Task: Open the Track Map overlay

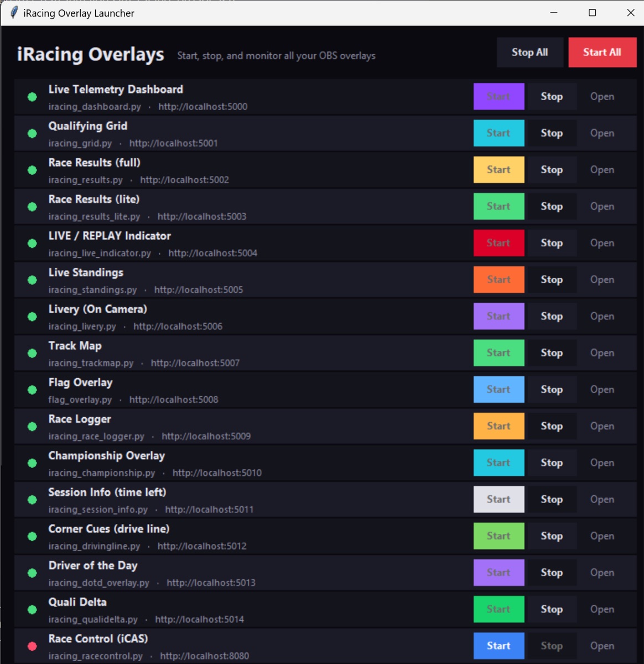Action: pos(602,353)
